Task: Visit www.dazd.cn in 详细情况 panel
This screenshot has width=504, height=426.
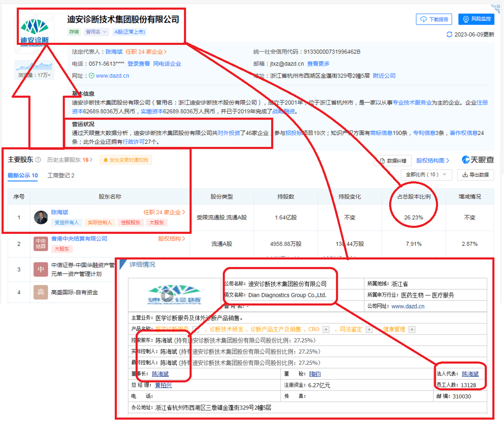Action: (x=408, y=306)
